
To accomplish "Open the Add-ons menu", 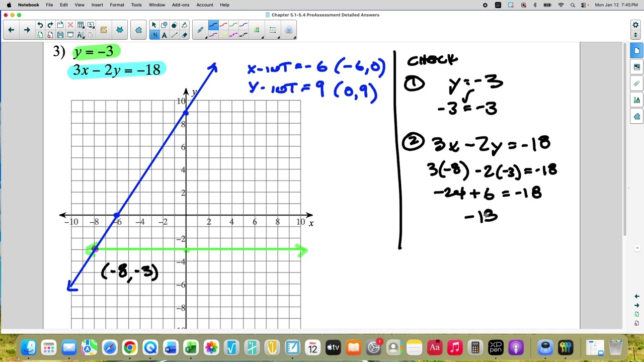I will [181, 5].
